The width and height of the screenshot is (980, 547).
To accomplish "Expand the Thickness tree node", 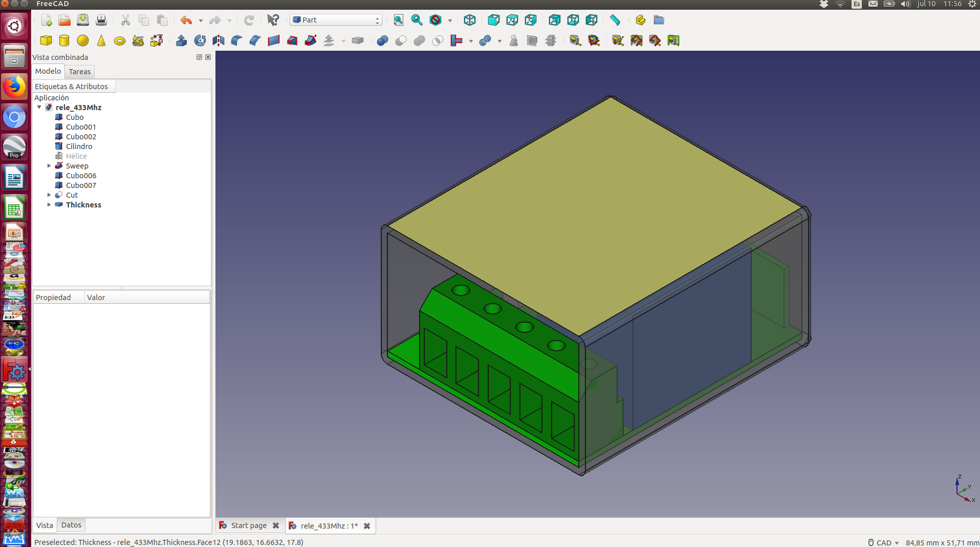I will (49, 205).
